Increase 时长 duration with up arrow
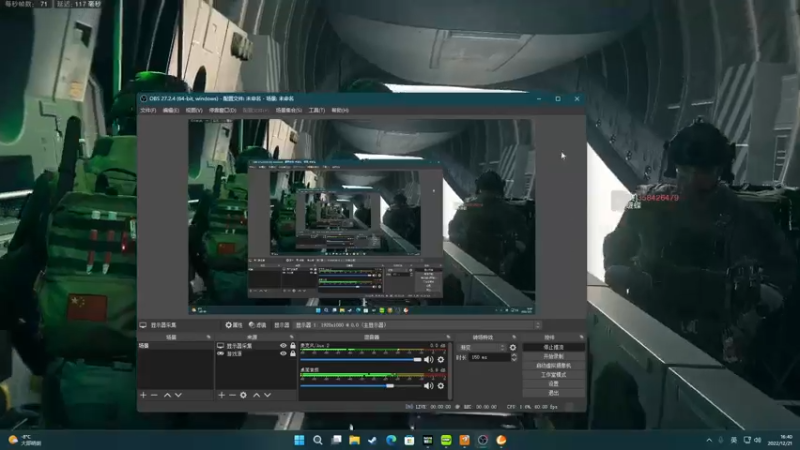Viewport: 800px width, 450px height. point(514,356)
